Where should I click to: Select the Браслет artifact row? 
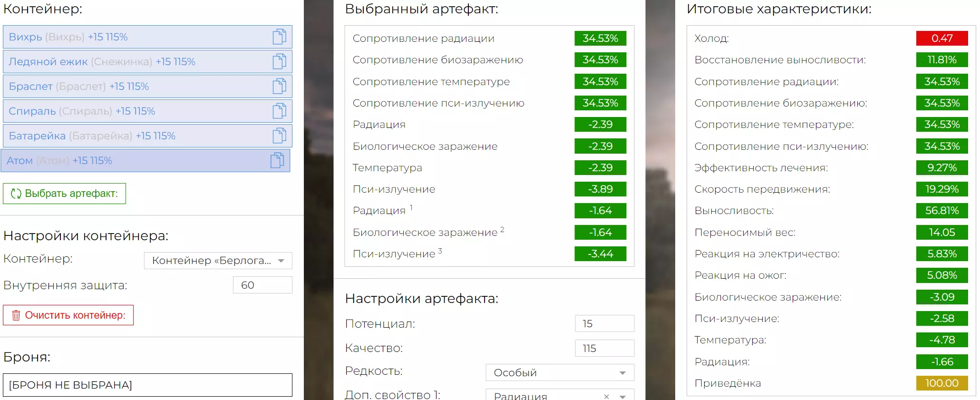click(133, 87)
